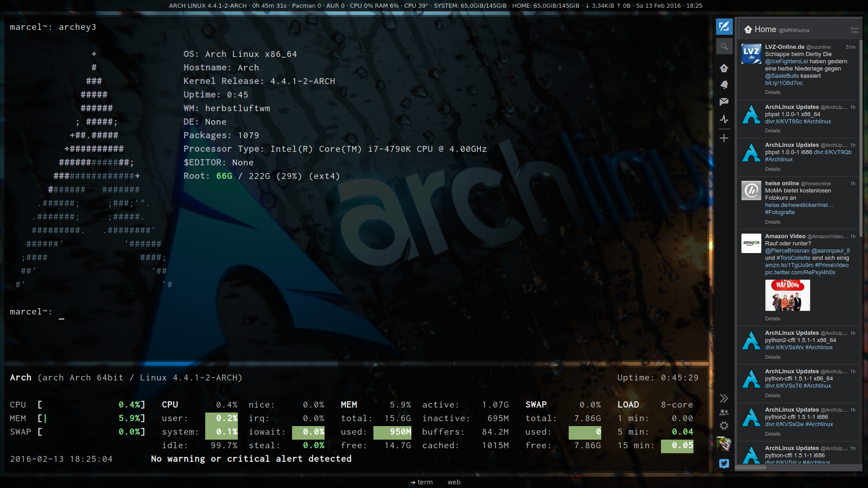Open the Activity column icon
Image resolution: width=868 pixels, height=488 pixels.
(724, 119)
